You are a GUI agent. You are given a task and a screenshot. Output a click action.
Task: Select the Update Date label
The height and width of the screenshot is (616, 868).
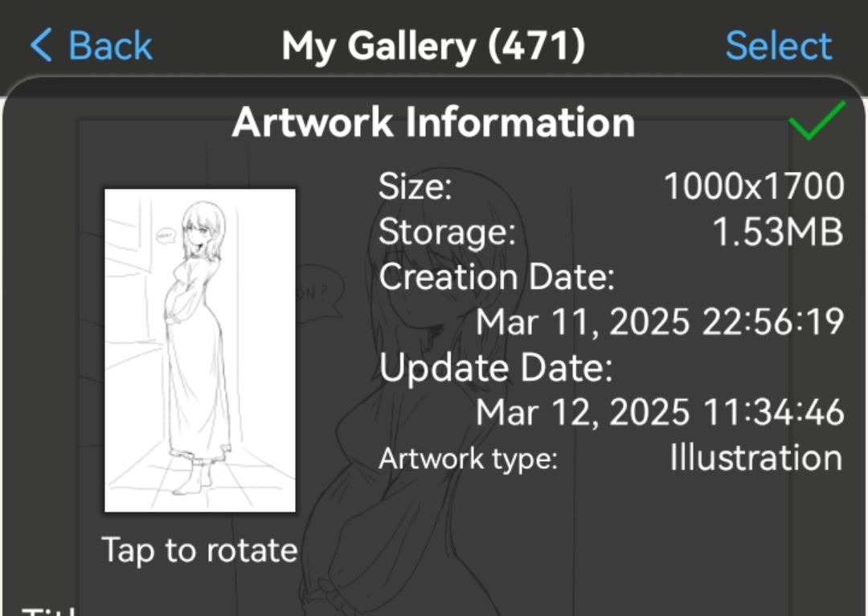(x=496, y=369)
